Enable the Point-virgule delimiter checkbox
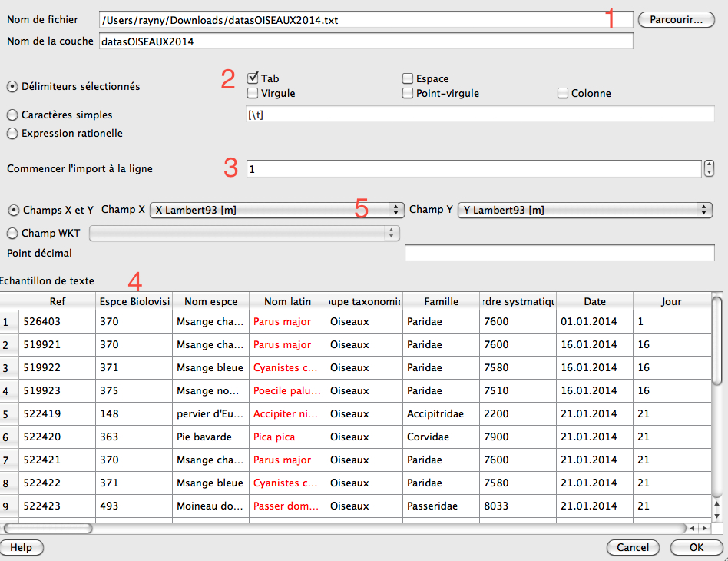 pyautogui.click(x=408, y=93)
